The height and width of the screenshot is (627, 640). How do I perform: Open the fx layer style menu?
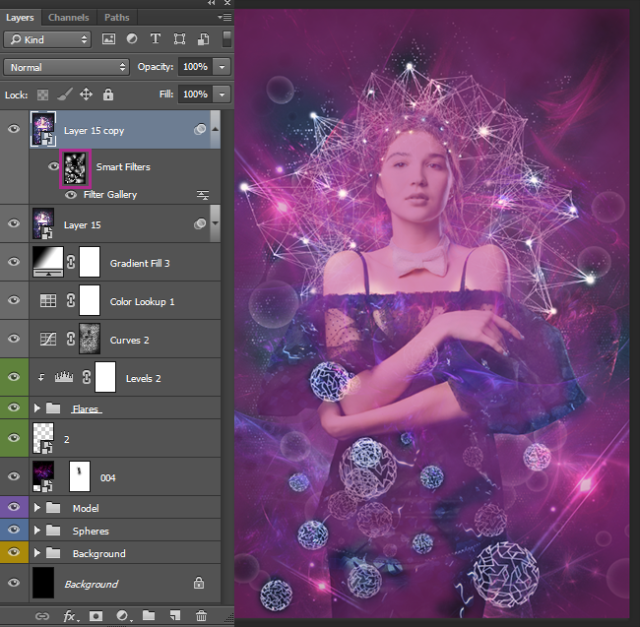click(x=70, y=616)
